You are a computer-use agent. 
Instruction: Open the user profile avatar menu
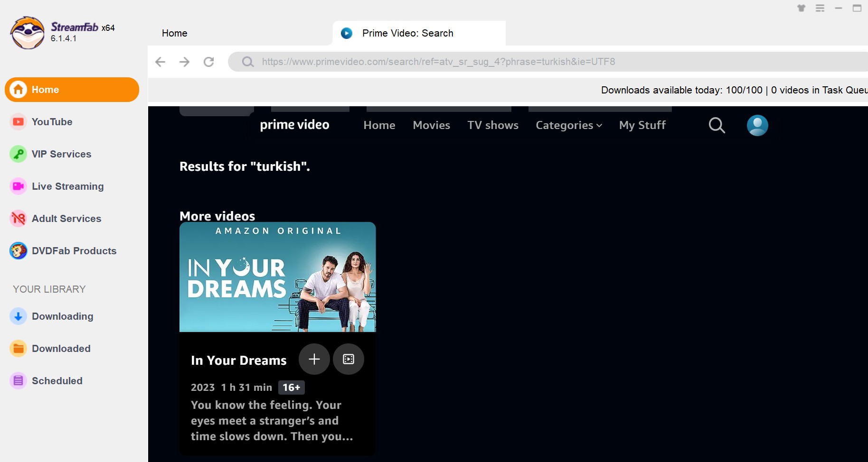[x=757, y=125]
